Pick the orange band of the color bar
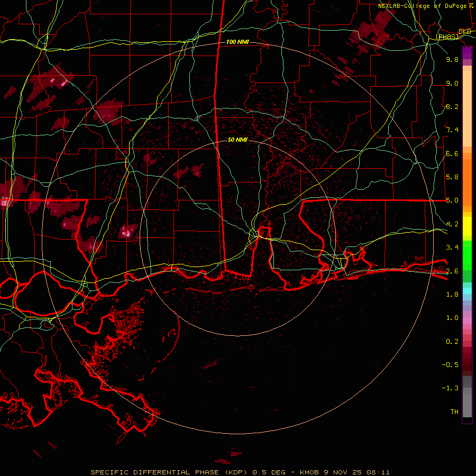Viewport: 476px width, 476px height. [x=467, y=182]
